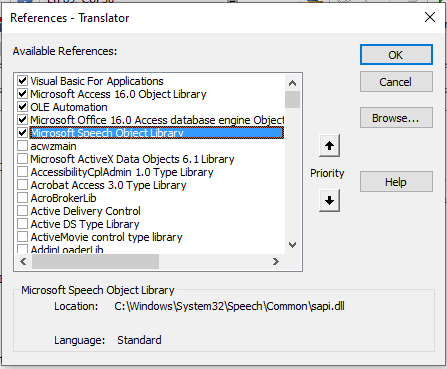
Task: Click the OK button
Action: coord(396,55)
